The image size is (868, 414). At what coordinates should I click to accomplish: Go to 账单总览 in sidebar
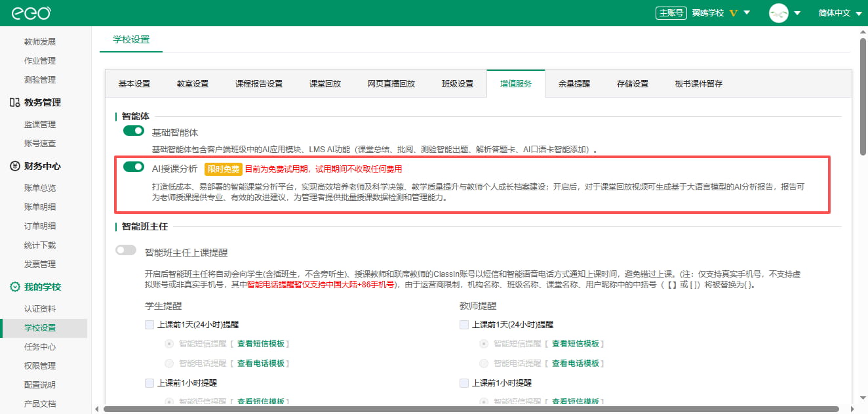point(40,188)
